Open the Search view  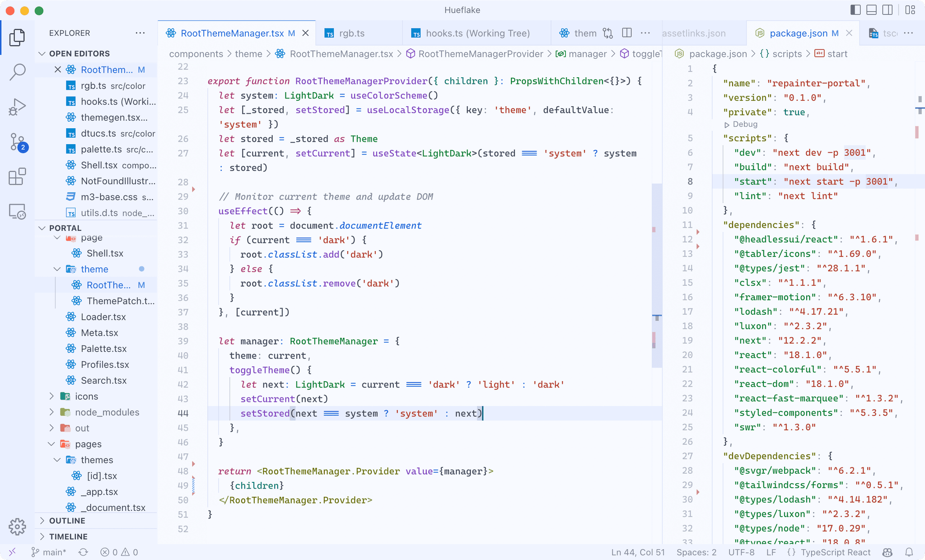click(17, 72)
